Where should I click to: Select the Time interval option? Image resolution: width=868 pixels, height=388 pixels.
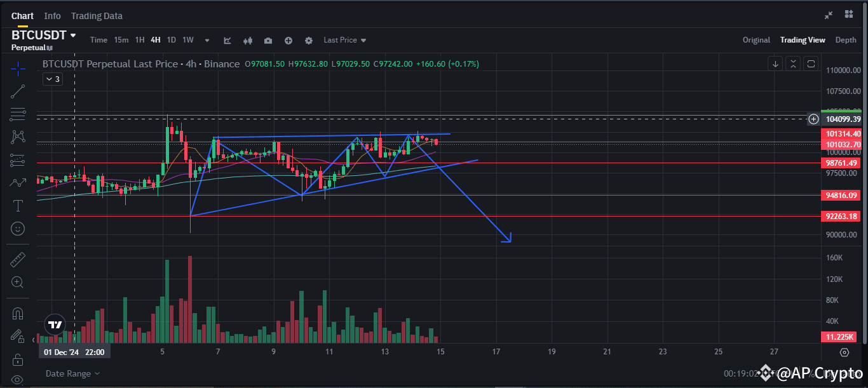(x=98, y=40)
